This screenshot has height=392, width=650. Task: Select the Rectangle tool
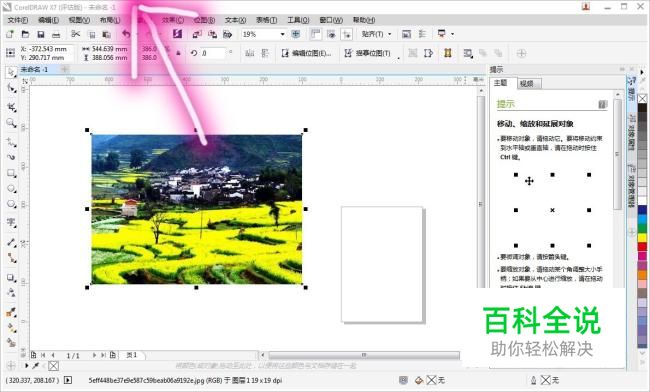coord(11,173)
